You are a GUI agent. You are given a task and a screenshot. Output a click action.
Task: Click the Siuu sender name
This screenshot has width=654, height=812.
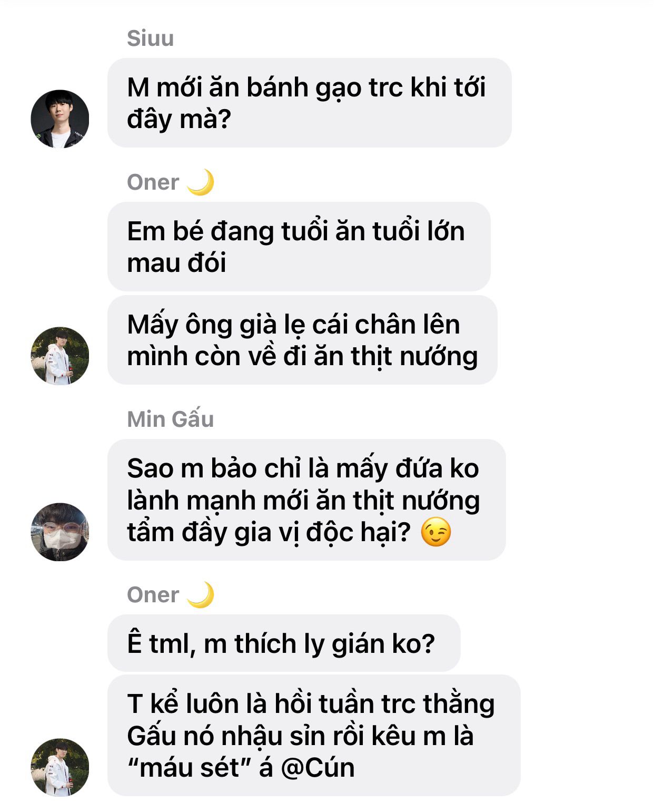point(150,38)
